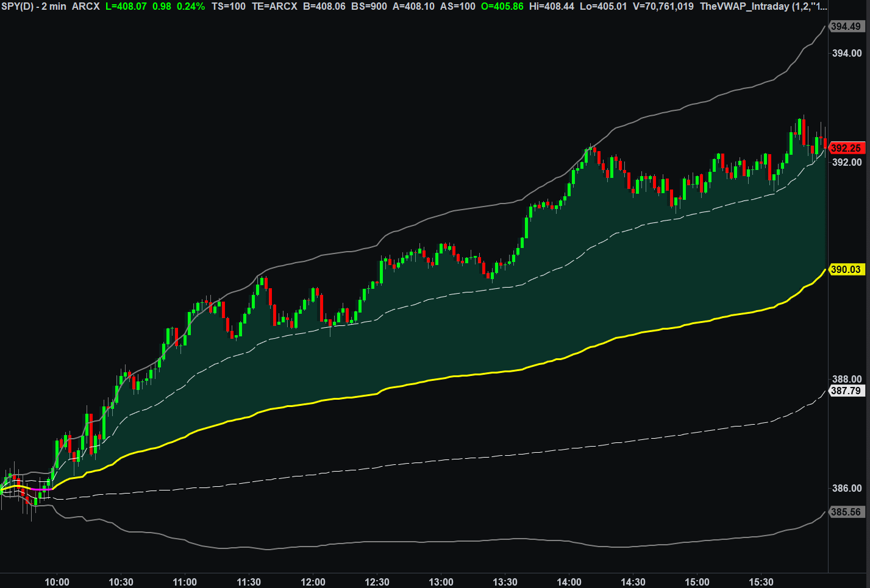Viewport: 870px width, 588px height.
Task: Click the 11:00 time axis label
Action: [185, 582]
